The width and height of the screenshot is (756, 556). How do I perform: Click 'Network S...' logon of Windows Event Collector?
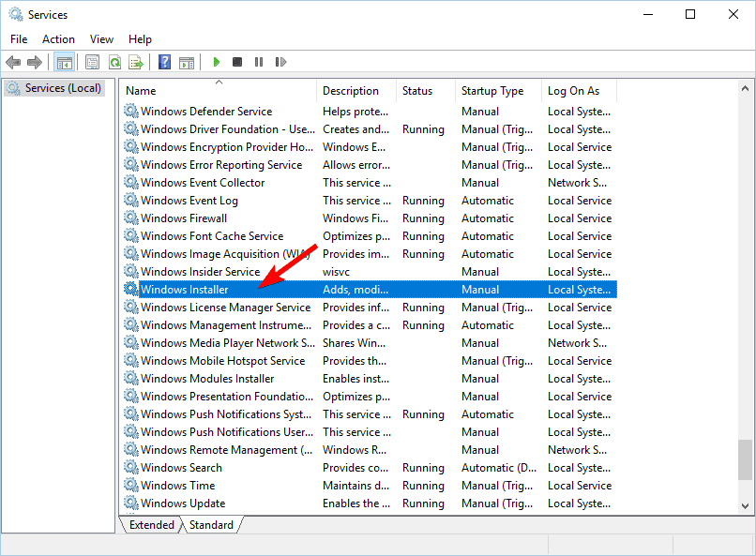click(x=577, y=183)
